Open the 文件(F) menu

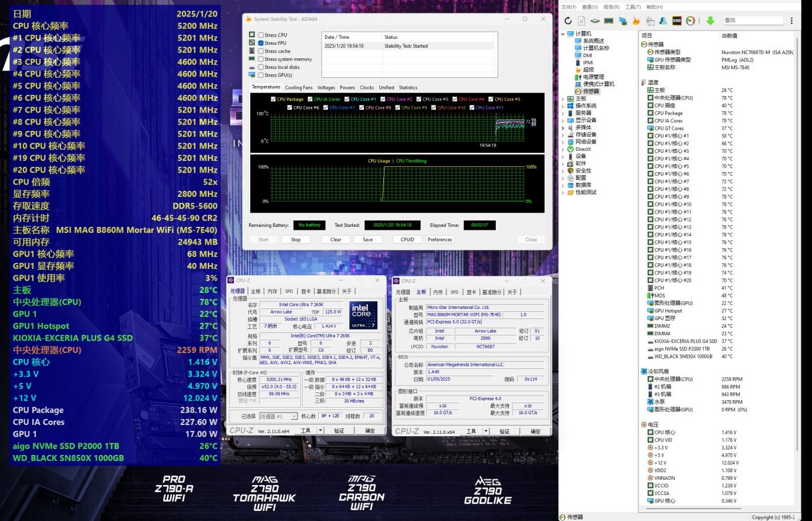pos(569,7)
